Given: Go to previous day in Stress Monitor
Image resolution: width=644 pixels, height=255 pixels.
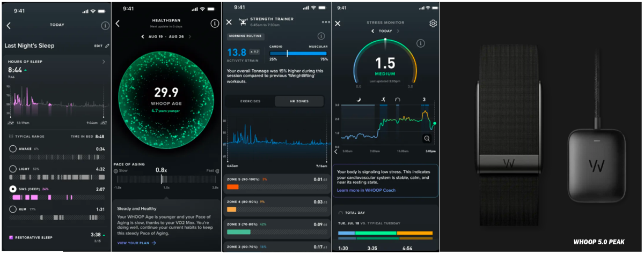Looking at the screenshot, I should (x=373, y=31).
